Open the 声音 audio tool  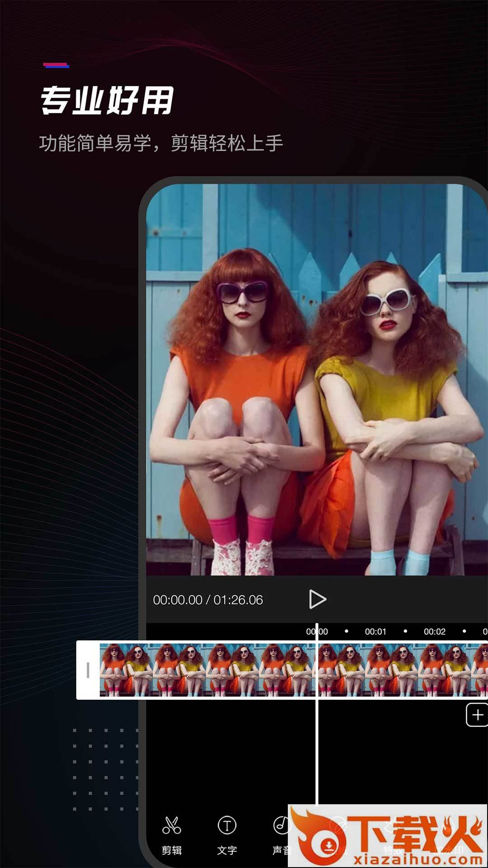click(x=281, y=835)
